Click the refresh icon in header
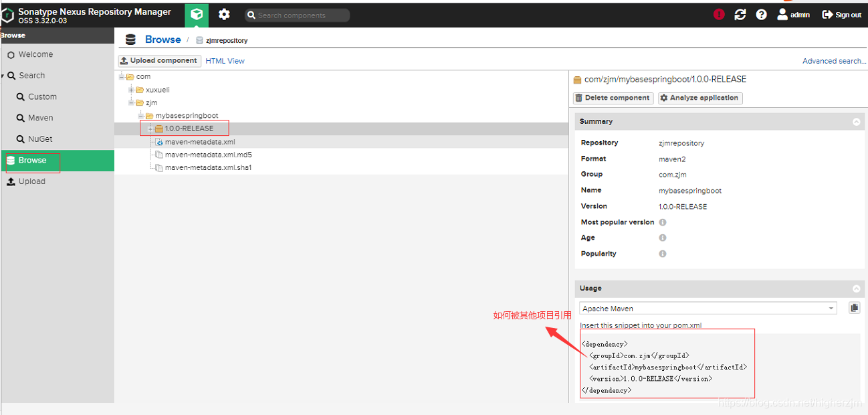This screenshot has width=868, height=415. click(740, 14)
